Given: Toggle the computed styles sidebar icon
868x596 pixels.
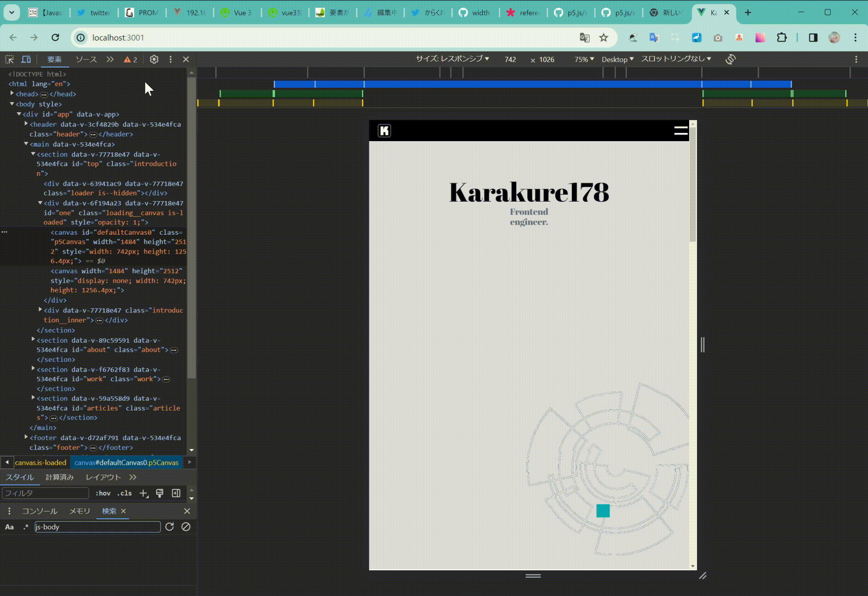Looking at the screenshot, I should [x=176, y=493].
